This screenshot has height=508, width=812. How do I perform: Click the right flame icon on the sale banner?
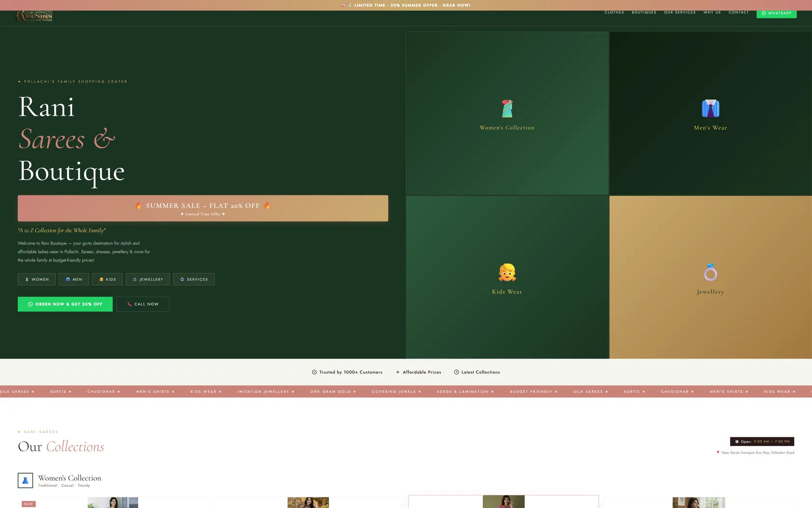coord(267,206)
